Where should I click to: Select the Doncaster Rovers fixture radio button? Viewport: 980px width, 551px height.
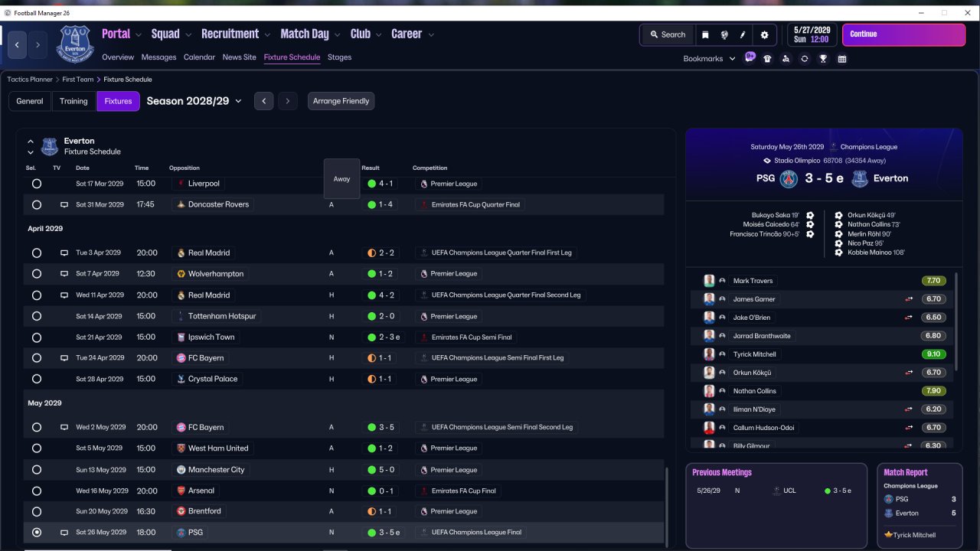[x=37, y=205]
